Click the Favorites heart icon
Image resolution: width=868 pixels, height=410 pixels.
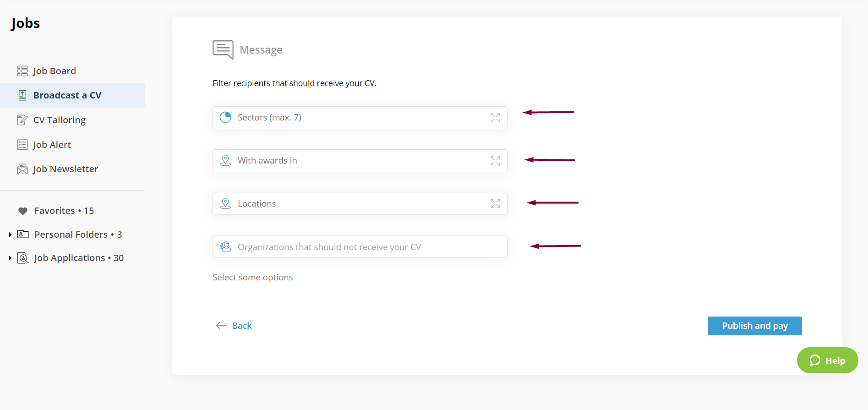tap(23, 211)
